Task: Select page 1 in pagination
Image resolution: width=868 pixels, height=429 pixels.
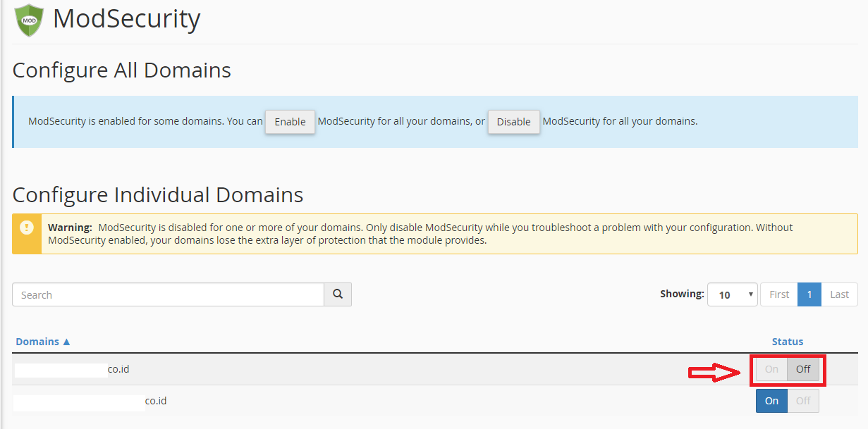Action: point(809,294)
